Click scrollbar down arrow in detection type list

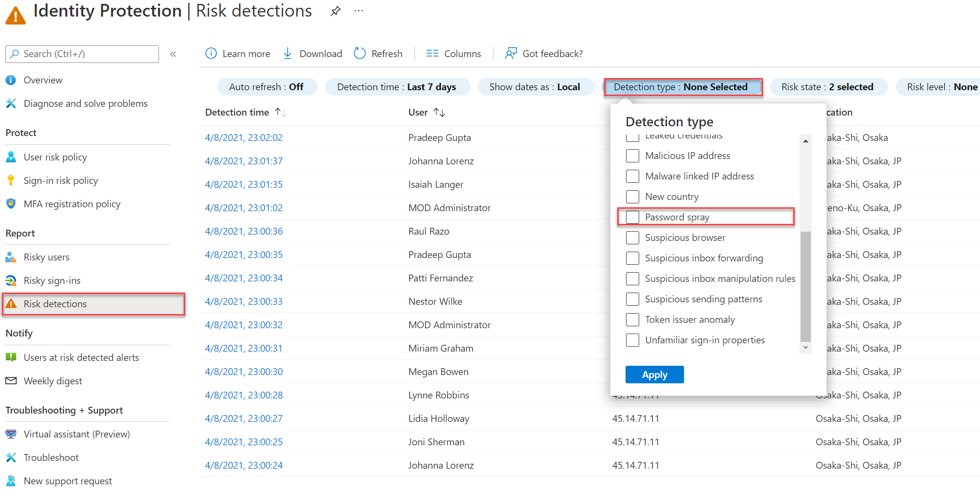pyautogui.click(x=805, y=348)
